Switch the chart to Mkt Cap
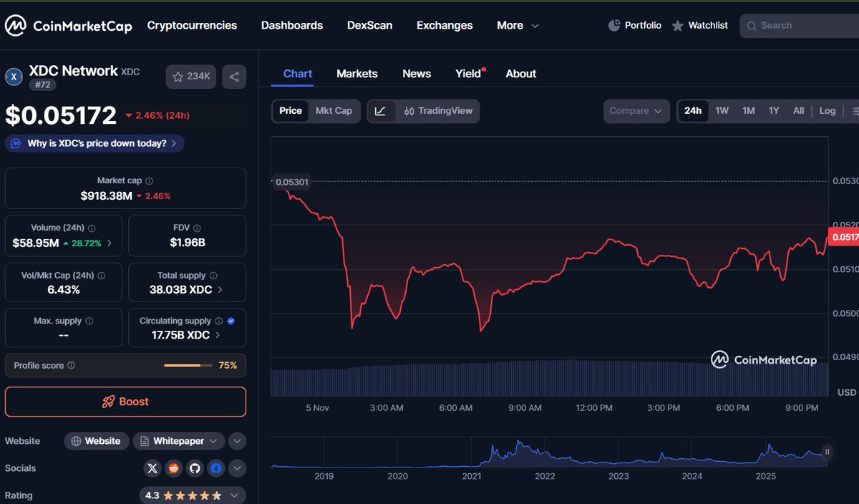 pos(334,111)
